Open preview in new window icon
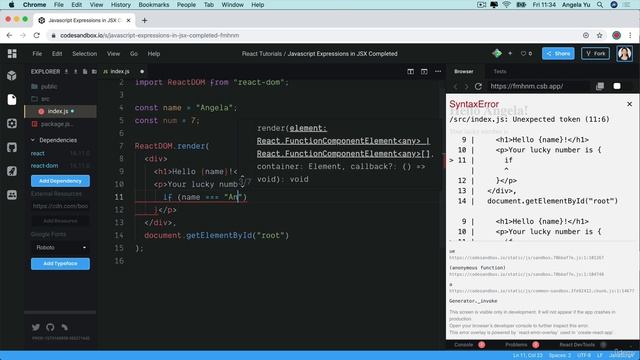The width and height of the screenshot is (640, 360). point(600,86)
